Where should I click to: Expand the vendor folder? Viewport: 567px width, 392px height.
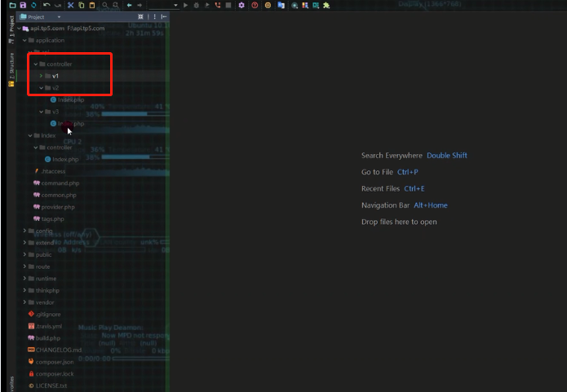tap(25, 302)
